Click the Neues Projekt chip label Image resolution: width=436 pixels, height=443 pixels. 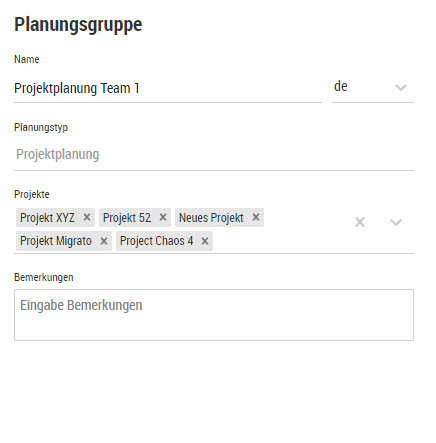pos(211,218)
